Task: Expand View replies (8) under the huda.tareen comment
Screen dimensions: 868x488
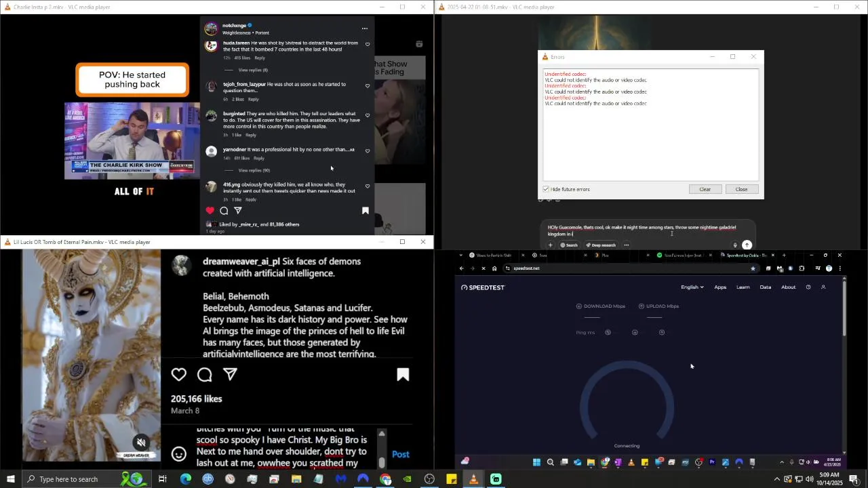Action: (x=253, y=70)
